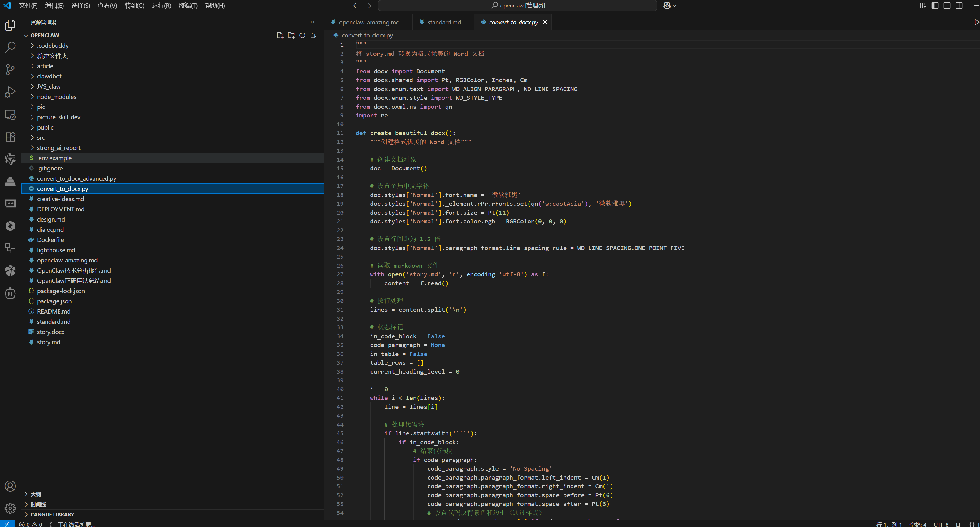This screenshot has width=980, height=527.
Task: Change end of line sequence LF
Action: click(959, 524)
